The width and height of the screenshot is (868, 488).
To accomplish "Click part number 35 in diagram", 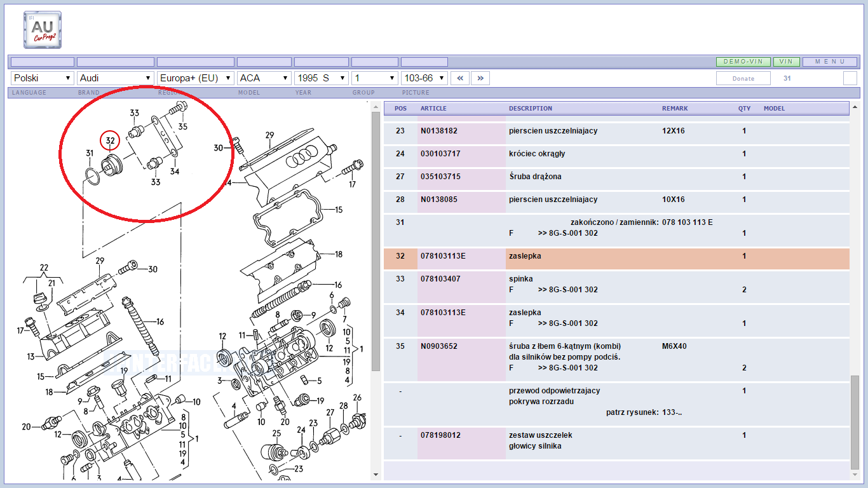I will pyautogui.click(x=182, y=126).
